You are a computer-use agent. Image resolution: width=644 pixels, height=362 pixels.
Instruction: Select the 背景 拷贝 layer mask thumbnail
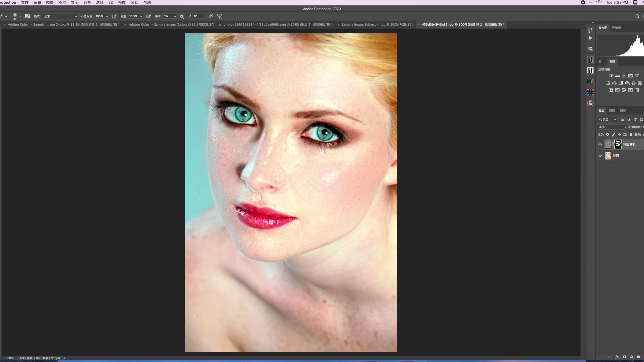[x=618, y=144]
